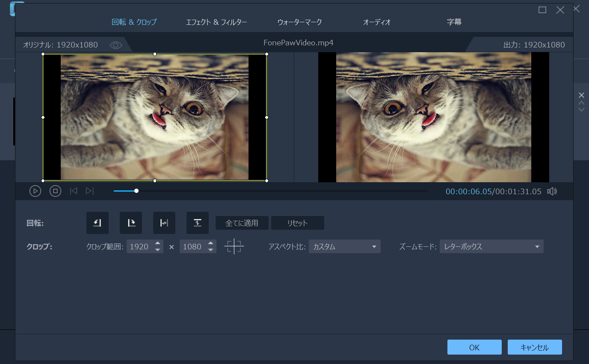Open the ズームモード dropdown showing レターボックス
This screenshot has width=589, height=364.
pos(491,246)
